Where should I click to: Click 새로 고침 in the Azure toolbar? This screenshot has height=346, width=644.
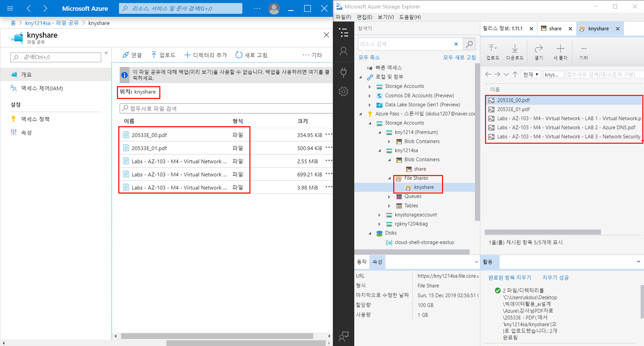[251, 55]
